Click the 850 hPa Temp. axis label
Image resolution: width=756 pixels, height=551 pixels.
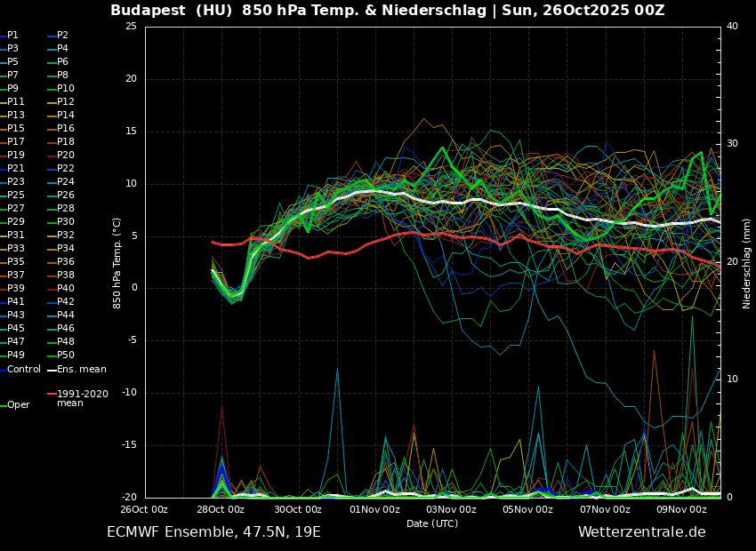tap(117, 263)
